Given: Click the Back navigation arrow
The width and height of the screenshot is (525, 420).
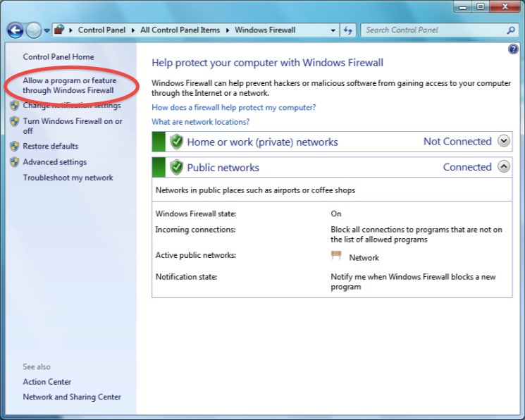Looking at the screenshot, I should point(15,30).
